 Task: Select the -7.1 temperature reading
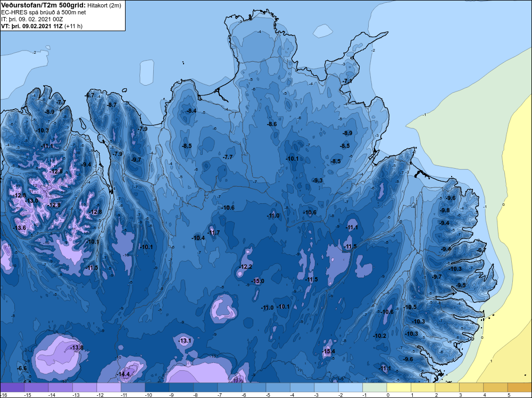347,81
